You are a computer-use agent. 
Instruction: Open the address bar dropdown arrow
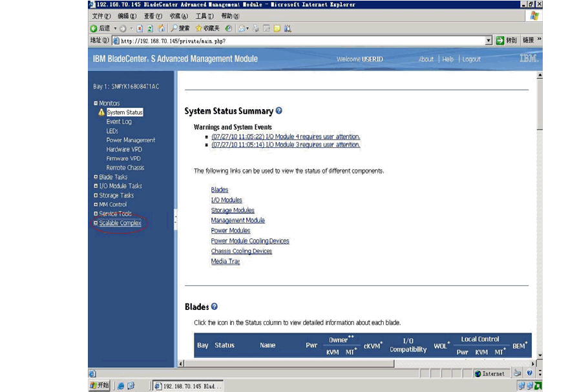click(488, 41)
